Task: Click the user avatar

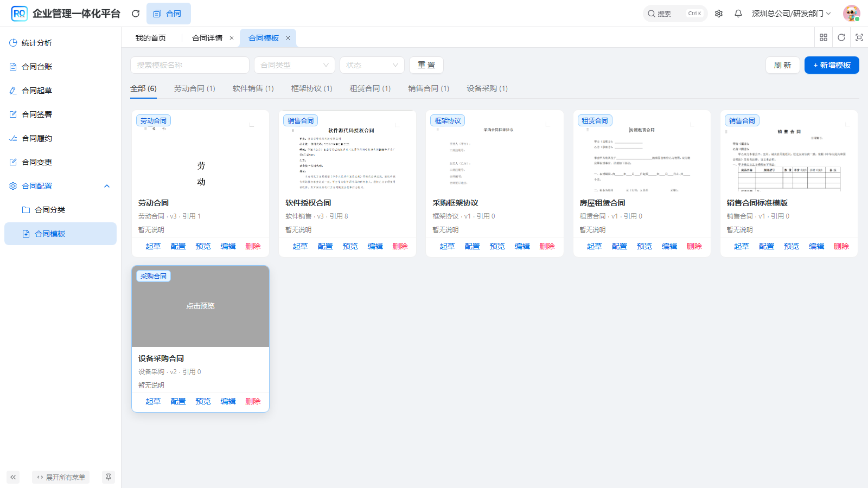Action: click(851, 14)
